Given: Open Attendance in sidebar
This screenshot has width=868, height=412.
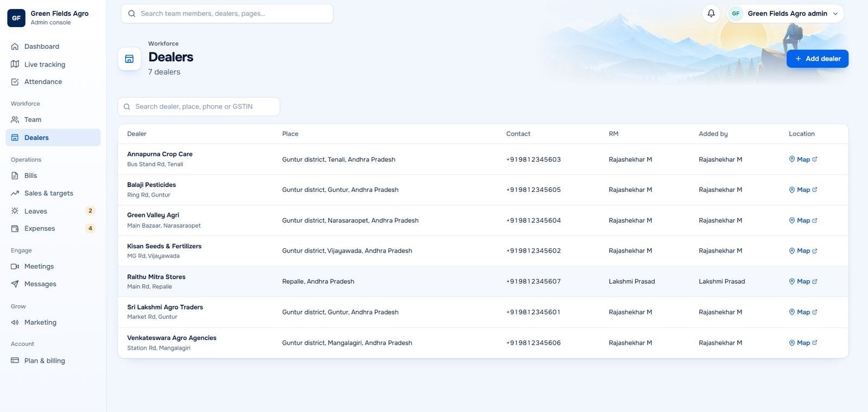Looking at the screenshot, I should point(53,82).
